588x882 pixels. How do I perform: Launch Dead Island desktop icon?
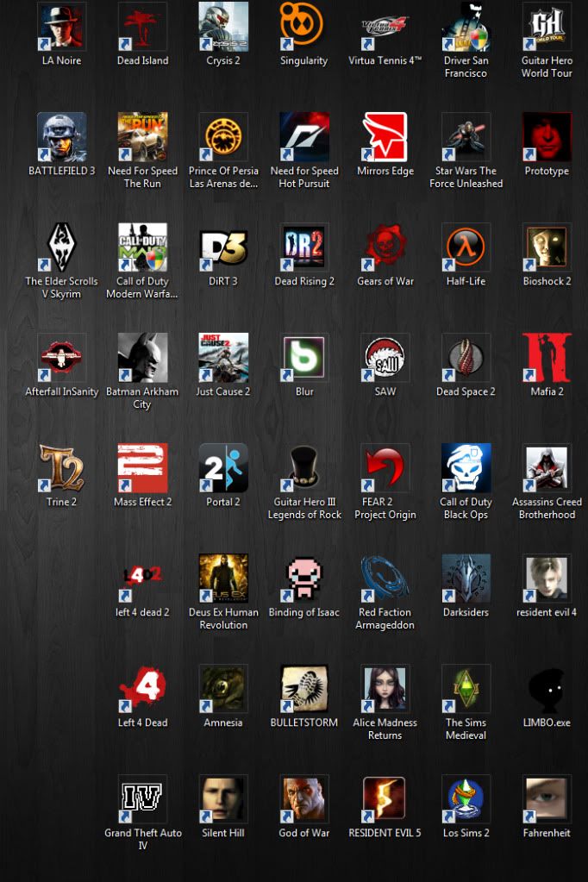(x=142, y=27)
